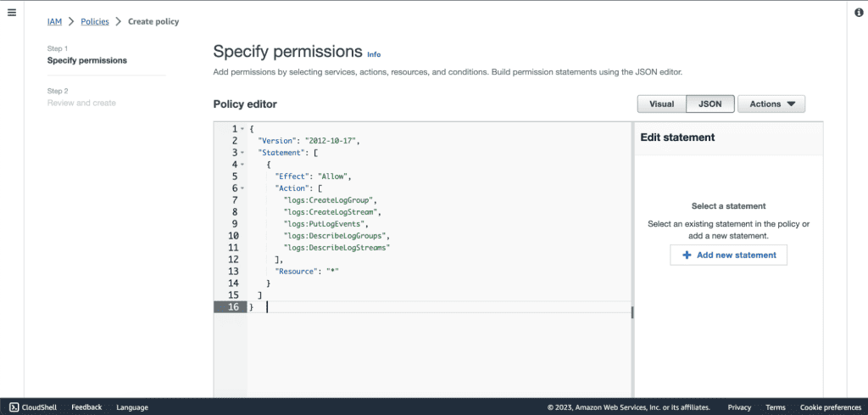868x415 pixels.
Task: Open the hamburger navigation menu
Action: (12, 12)
